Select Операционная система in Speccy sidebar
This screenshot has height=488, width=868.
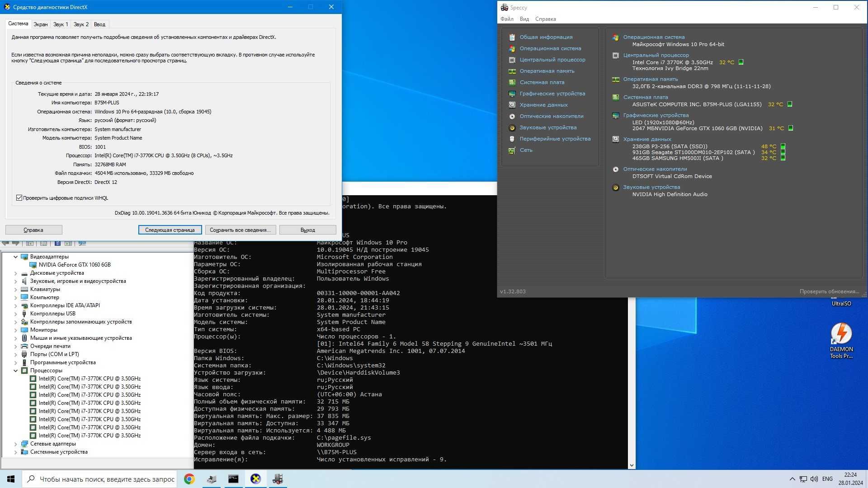point(550,48)
